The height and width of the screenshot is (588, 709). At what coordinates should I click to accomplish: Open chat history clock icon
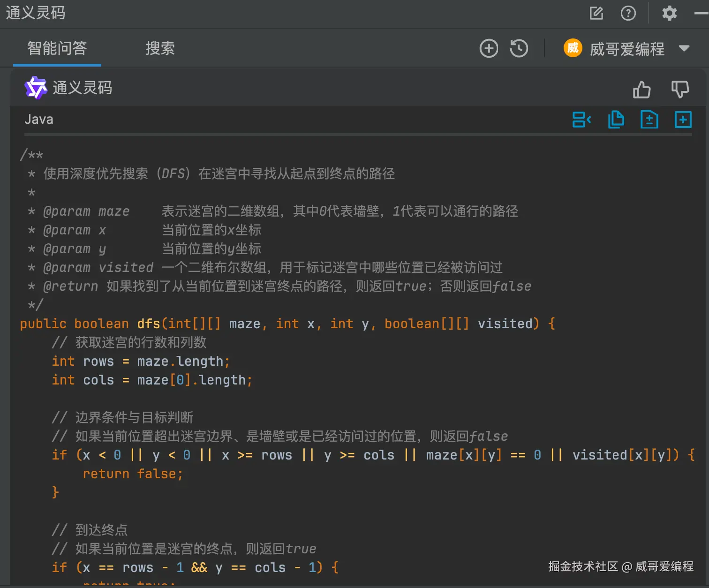519,48
